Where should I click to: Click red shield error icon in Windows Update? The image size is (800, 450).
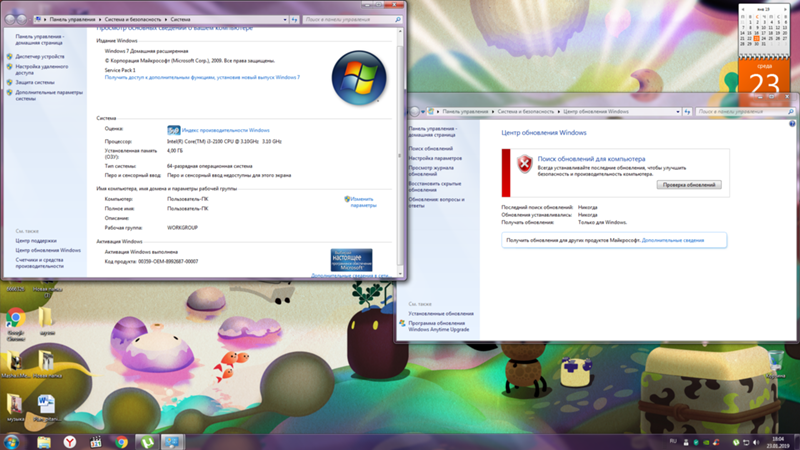pyautogui.click(x=524, y=164)
